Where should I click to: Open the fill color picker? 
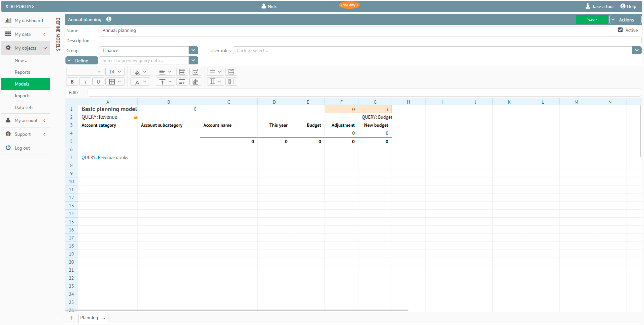[x=140, y=72]
